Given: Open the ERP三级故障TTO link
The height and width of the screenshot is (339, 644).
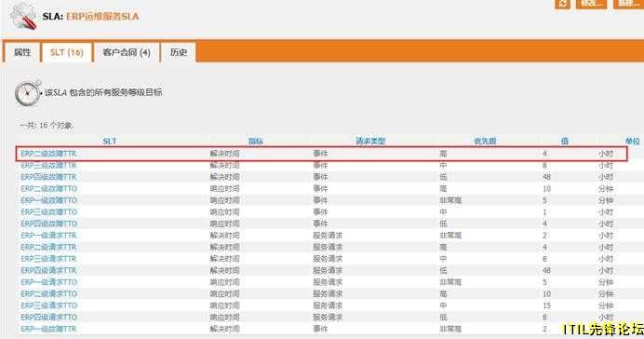Looking at the screenshot, I should pos(49,212).
